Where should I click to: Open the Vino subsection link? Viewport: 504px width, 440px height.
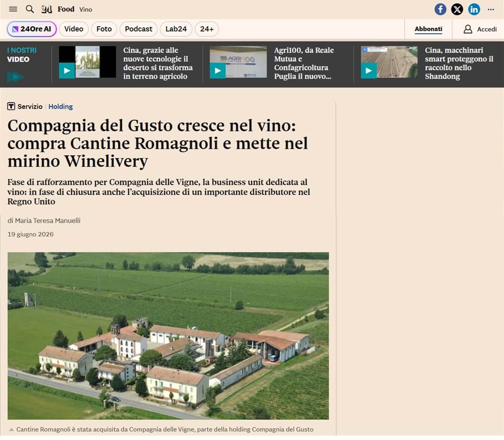pos(86,10)
